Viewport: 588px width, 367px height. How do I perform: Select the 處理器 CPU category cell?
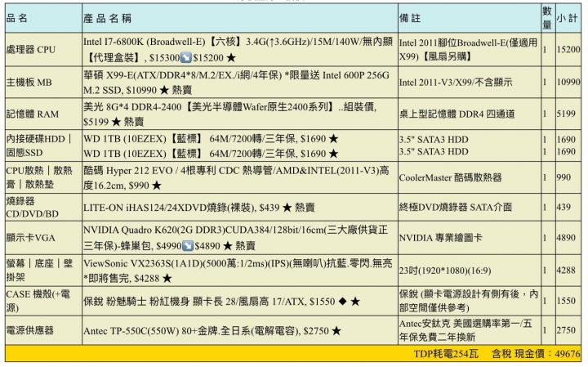[43, 50]
